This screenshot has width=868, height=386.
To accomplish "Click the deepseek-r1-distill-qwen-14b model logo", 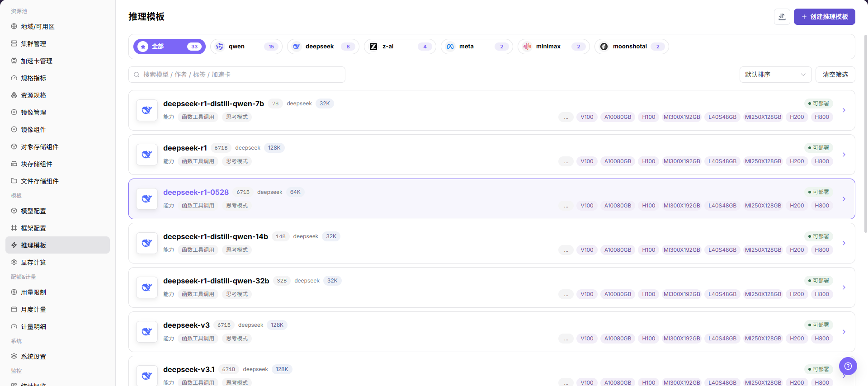I will (x=147, y=243).
